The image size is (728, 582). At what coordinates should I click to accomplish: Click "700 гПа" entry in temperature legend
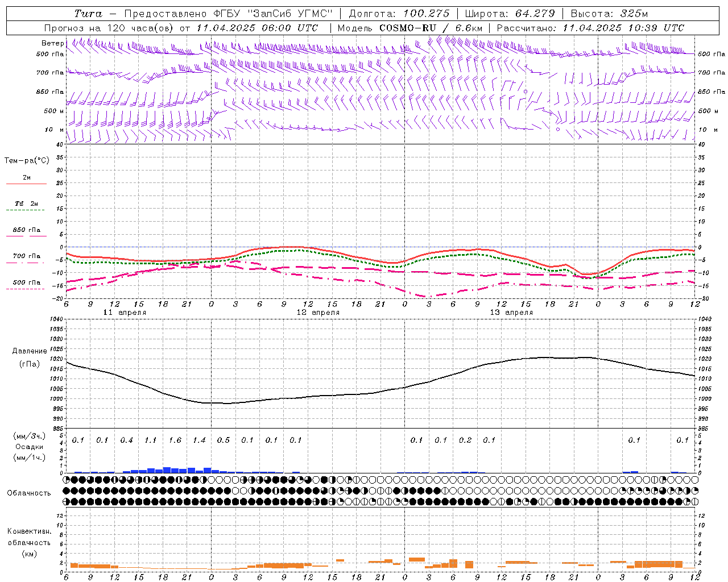pyautogui.click(x=26, y=256)
